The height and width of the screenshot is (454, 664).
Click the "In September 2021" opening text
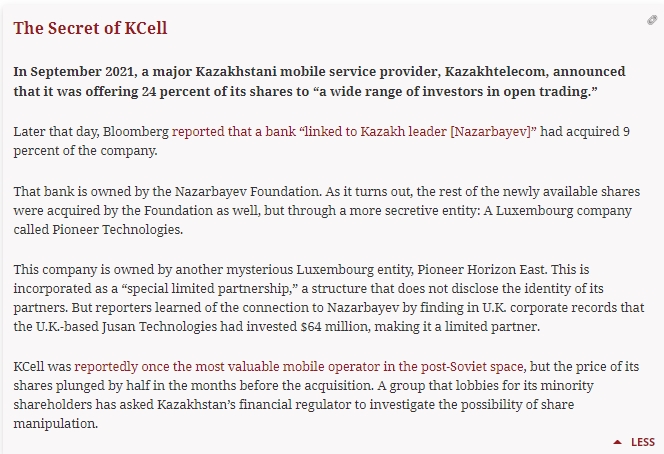tap(77, 72)
